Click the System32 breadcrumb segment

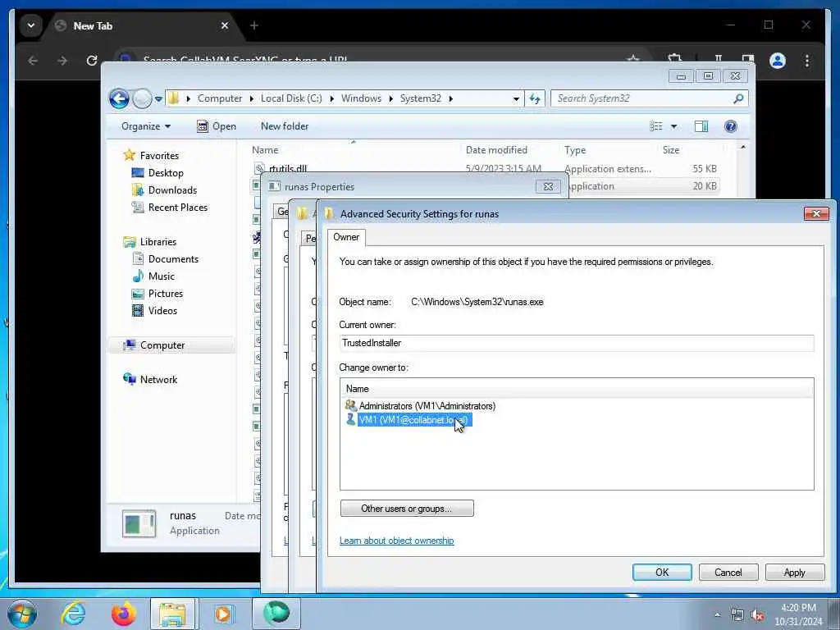421,98
